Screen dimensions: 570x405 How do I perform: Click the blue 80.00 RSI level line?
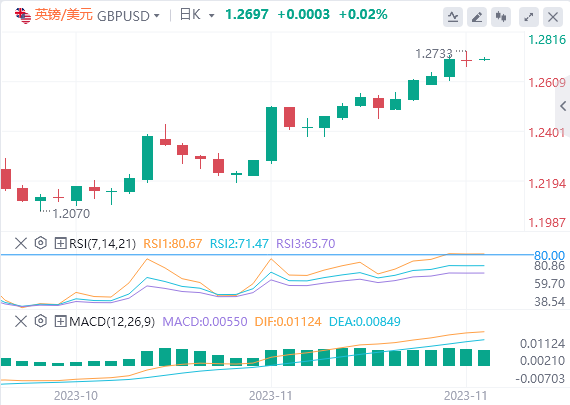coord(267,255)
